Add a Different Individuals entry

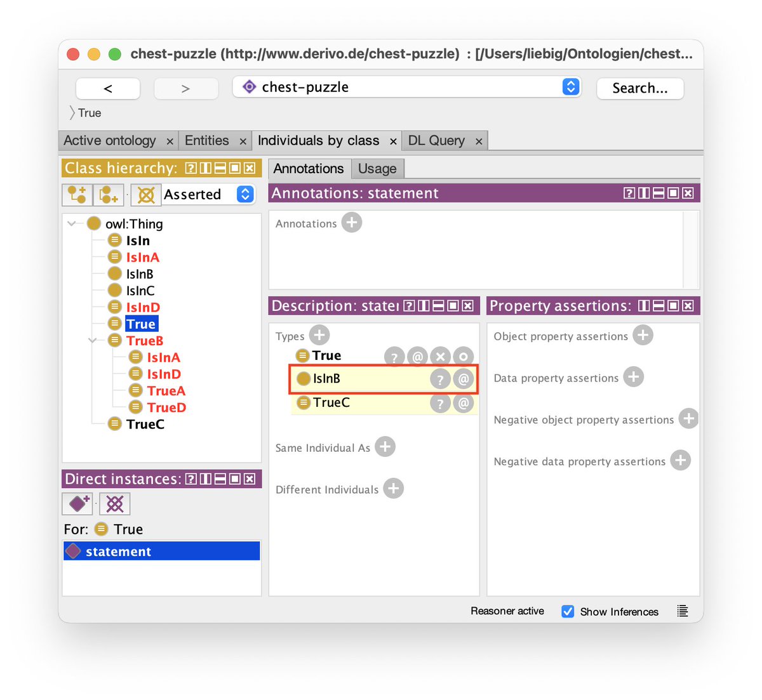(394, 489)
